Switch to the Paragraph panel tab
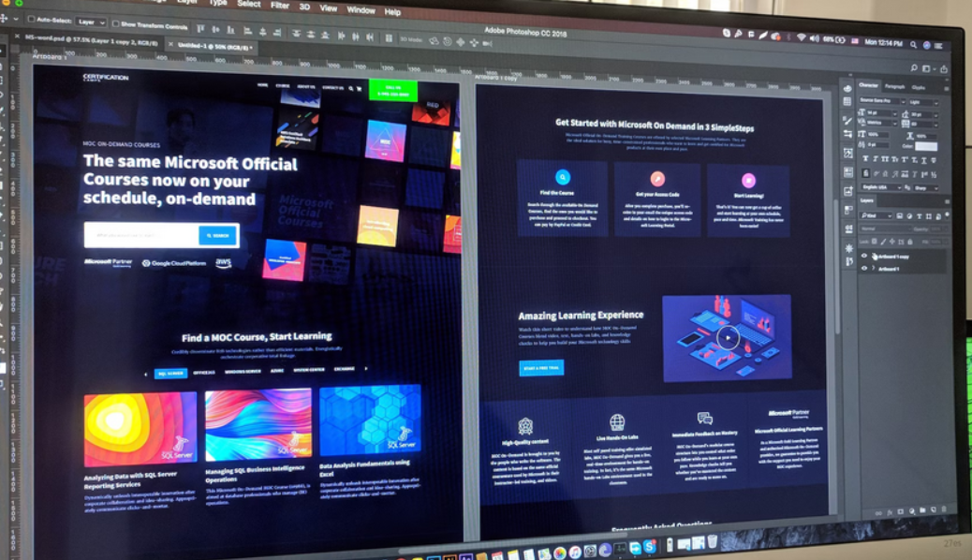This screenshot has width=972, height=560. click(894, 86)
